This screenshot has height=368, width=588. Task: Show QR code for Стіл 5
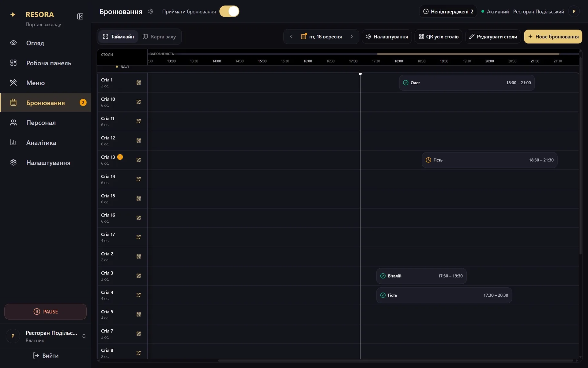point(139,314)
